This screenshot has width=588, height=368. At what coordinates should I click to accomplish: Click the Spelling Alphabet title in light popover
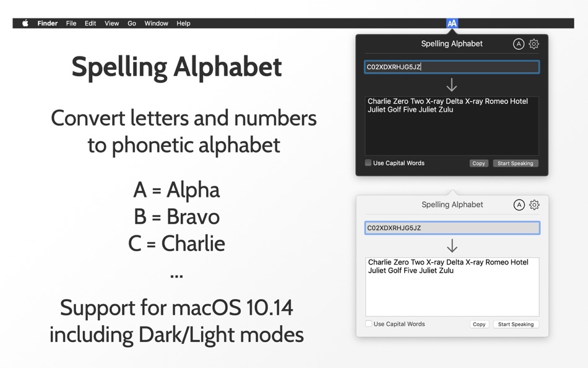tap(452, 204)
